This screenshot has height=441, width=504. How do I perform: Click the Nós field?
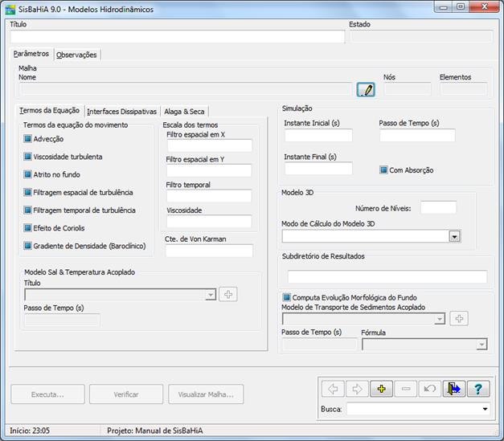pyautogui.click(x=408, y=89)
